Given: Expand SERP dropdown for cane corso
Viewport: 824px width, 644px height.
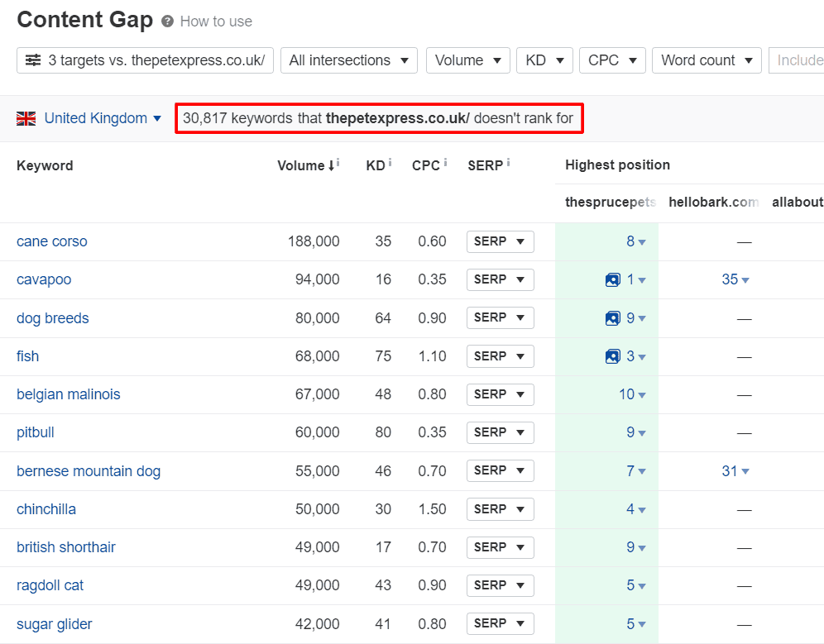Looking at the screenshot, I should pyautogui.click(x=501, y=241).
